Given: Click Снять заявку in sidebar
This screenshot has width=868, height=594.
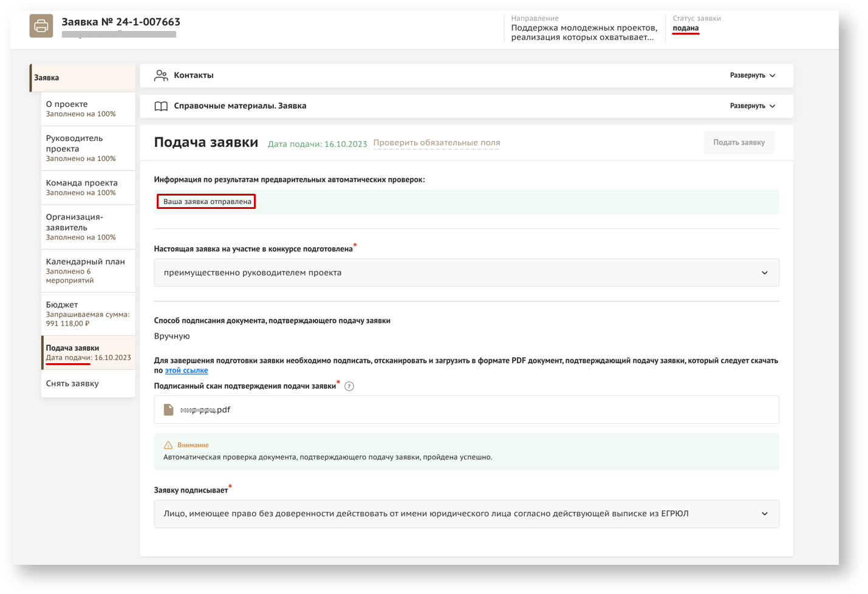Looking at the screenshot, I should coord(73,384).
